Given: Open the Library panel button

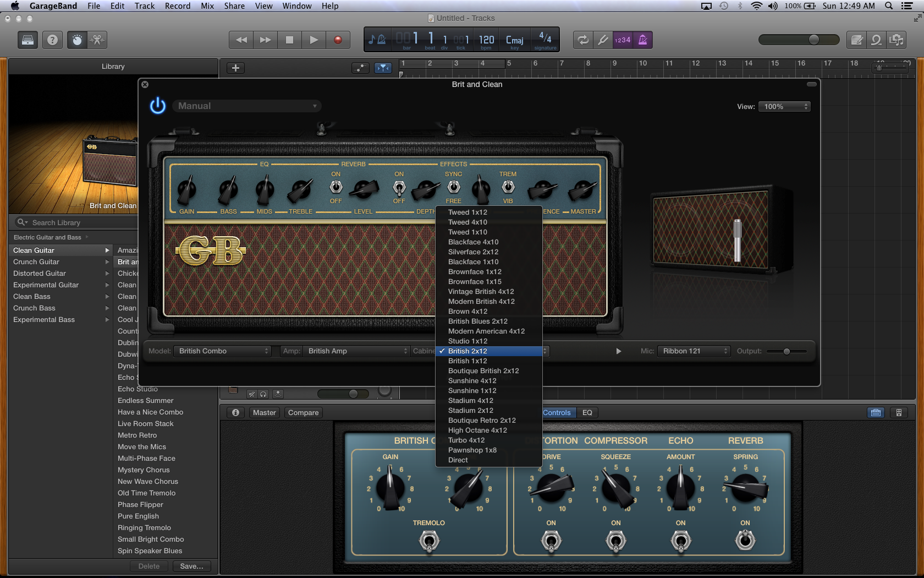Looking at the screenshot, I should point(28,40).
